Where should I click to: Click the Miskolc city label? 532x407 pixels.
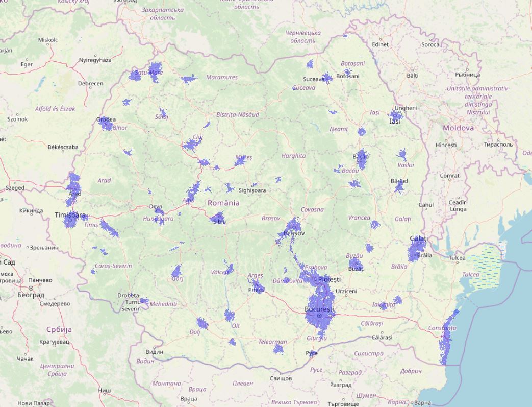click(x=48, y=40)
